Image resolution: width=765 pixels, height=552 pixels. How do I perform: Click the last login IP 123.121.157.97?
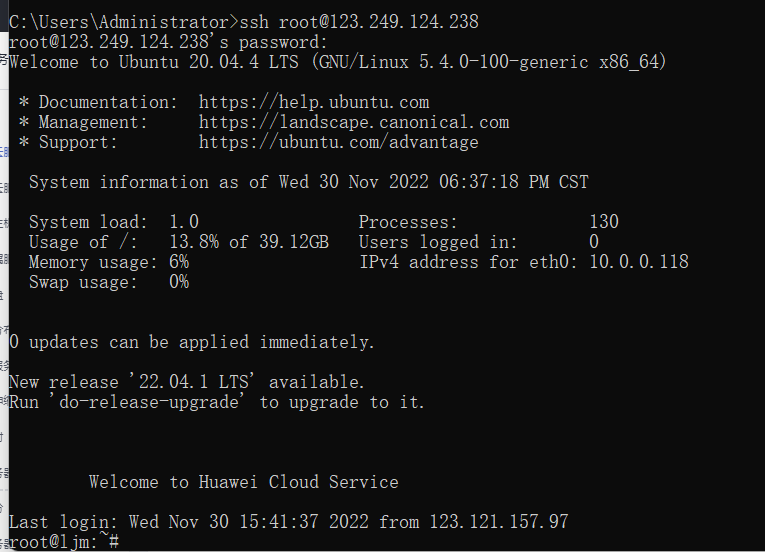click(x=499, y=522)
